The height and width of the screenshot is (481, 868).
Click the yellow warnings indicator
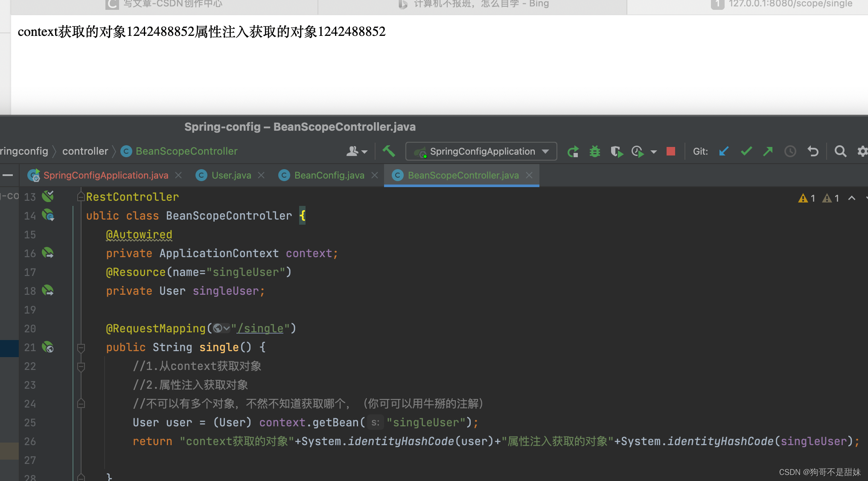click(807, 198)
